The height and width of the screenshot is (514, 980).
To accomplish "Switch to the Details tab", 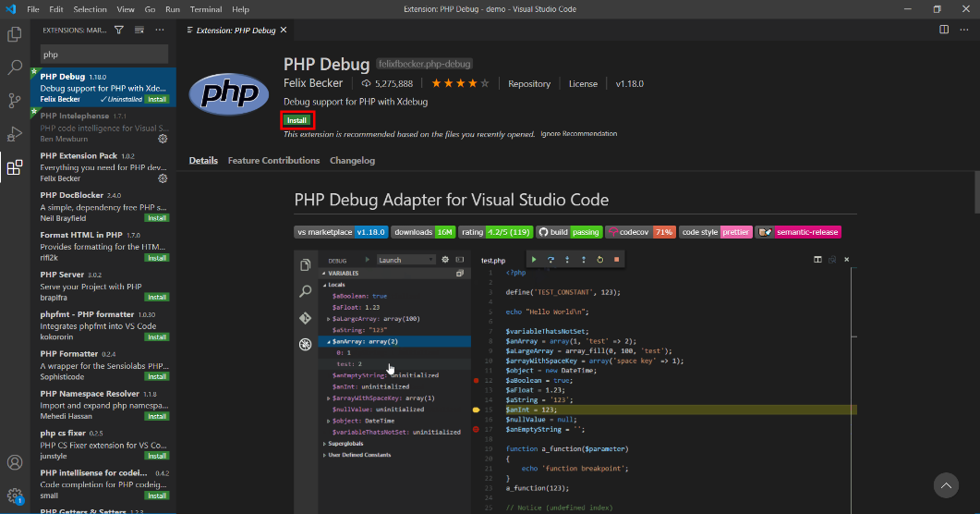I will [203, 161].
